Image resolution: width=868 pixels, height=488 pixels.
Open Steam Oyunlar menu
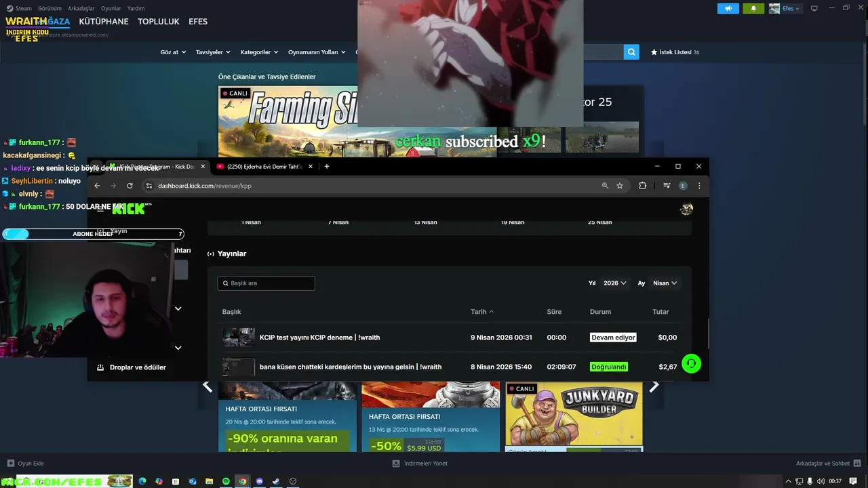(111, 9)
